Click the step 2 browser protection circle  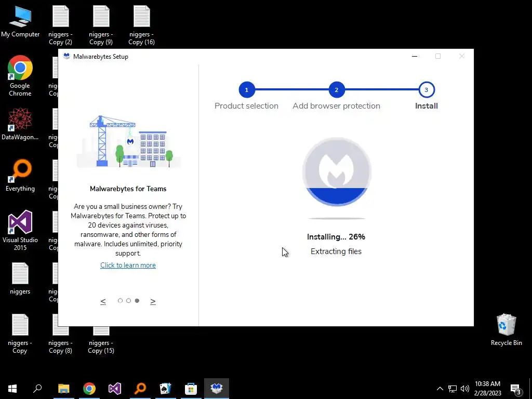tap(337, 90)
